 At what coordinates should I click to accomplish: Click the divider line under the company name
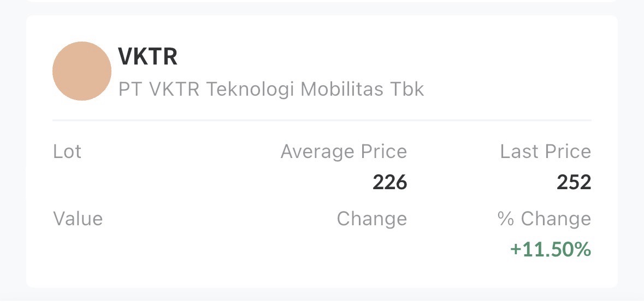[322, 120]
